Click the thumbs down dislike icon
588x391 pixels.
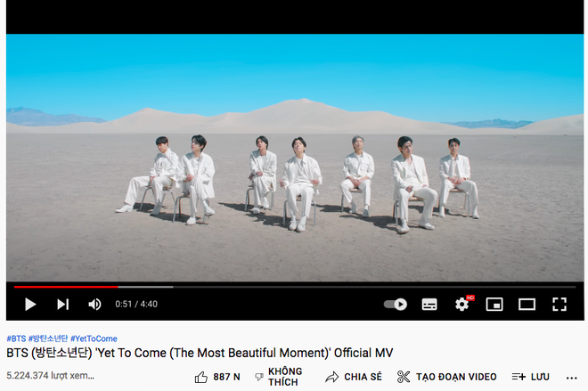(258, 377)
